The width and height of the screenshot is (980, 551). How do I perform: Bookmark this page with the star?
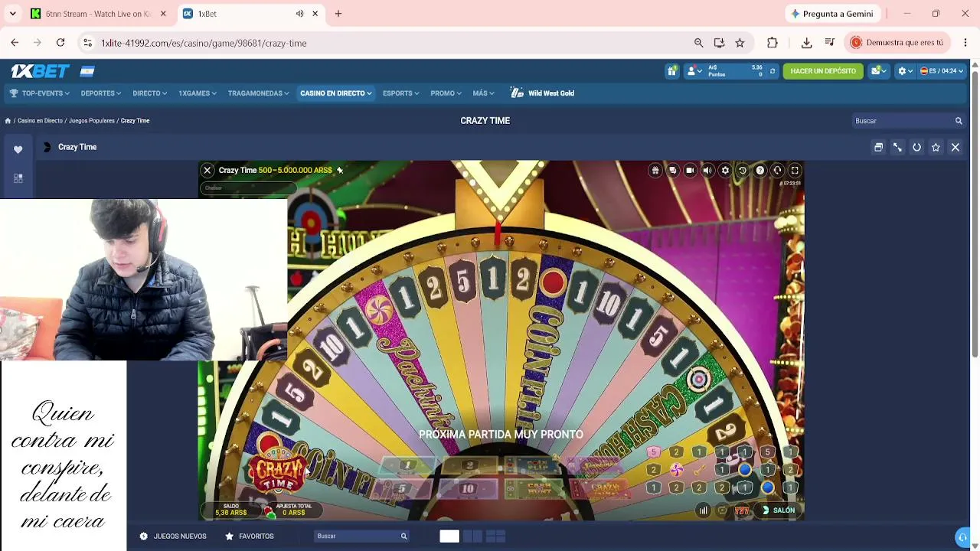[x=740, y=43]
